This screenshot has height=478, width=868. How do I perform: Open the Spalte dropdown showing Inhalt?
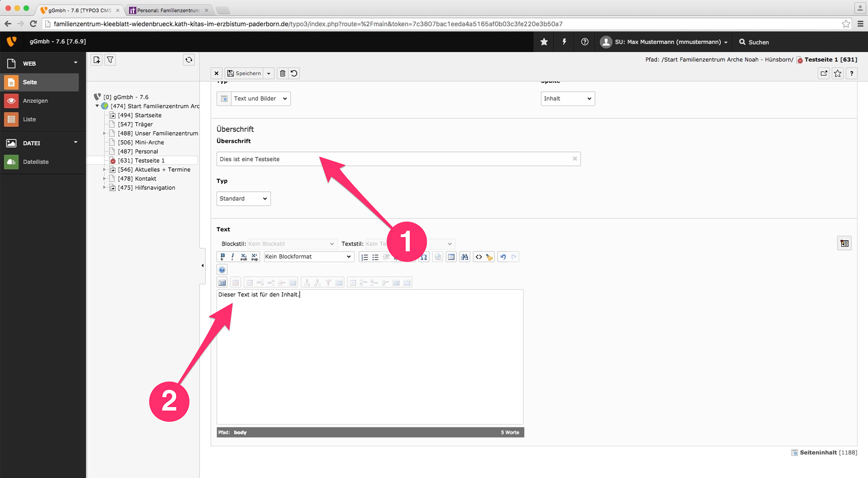[567, 98]
